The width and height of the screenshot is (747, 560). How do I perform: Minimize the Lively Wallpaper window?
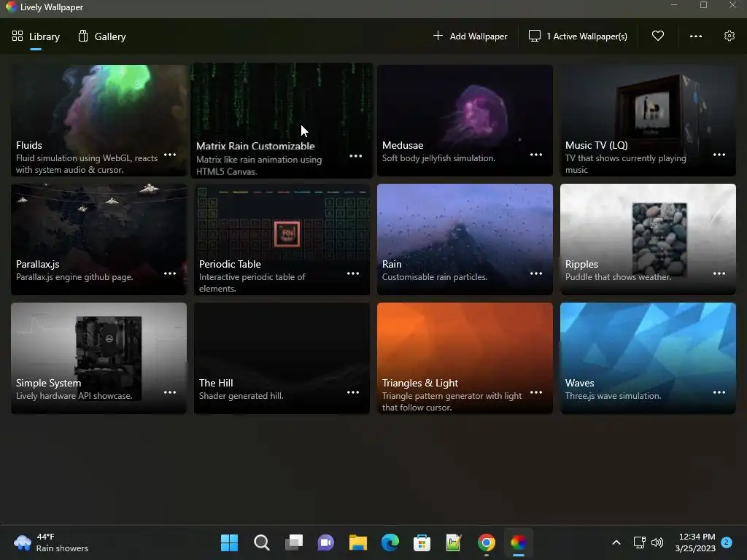pos(674,5)
